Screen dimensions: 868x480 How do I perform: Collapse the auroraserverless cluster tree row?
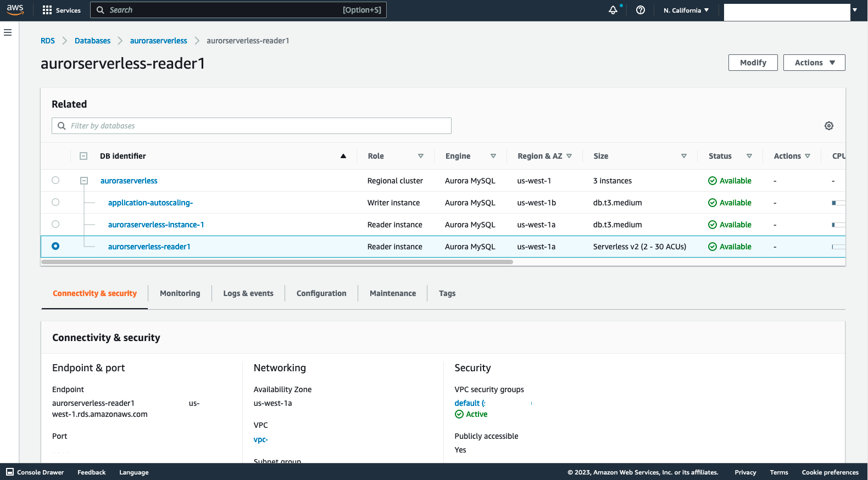pos(84,181)
